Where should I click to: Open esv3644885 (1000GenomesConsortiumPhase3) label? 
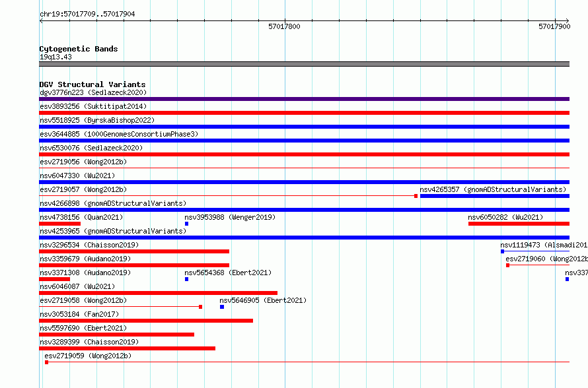pyautogui.click(x=119, y=134)
